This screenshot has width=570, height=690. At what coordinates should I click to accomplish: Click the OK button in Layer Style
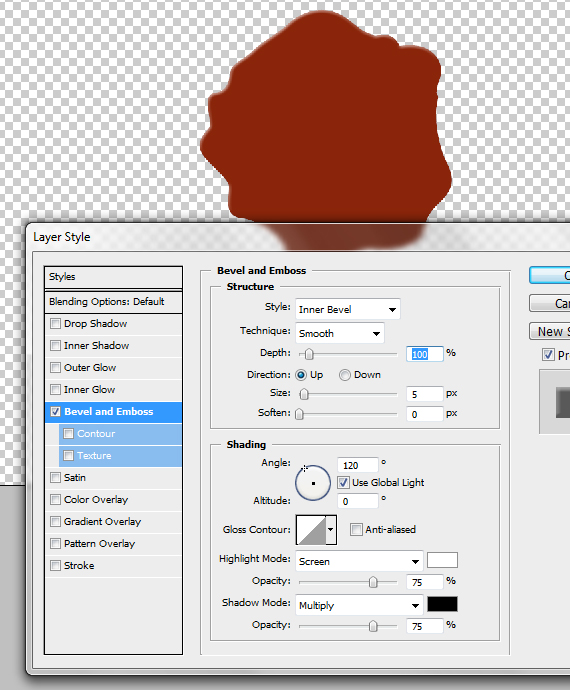point(550,275)
